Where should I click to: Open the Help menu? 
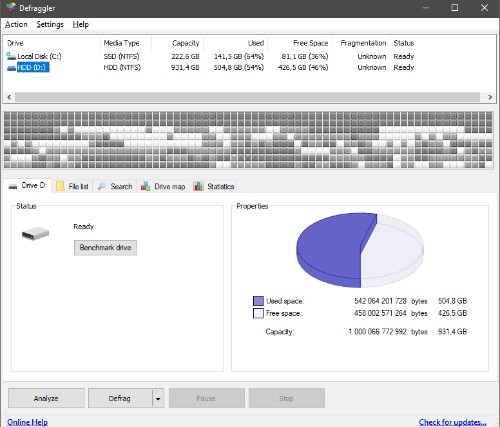[x=81, y=25]
